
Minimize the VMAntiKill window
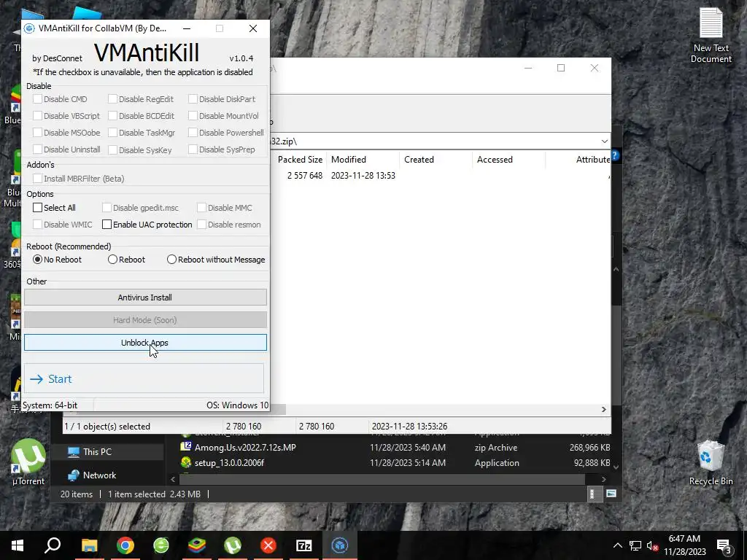point(187,28)
